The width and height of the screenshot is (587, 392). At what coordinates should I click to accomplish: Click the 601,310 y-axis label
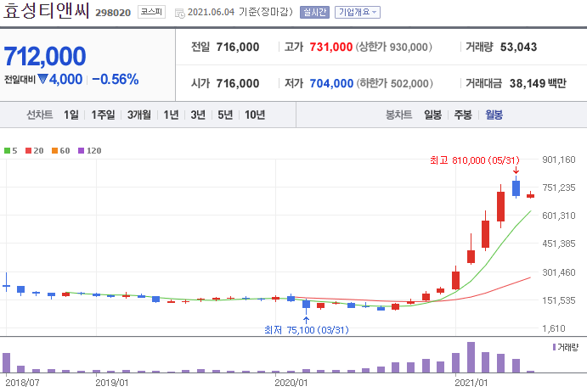[x=559, y=216]
